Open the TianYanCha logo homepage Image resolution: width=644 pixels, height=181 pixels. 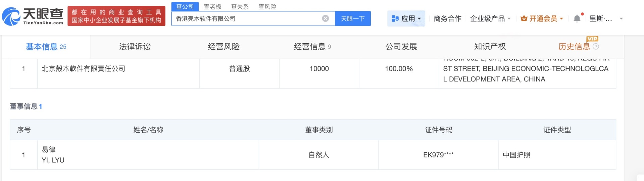(33, 16)
